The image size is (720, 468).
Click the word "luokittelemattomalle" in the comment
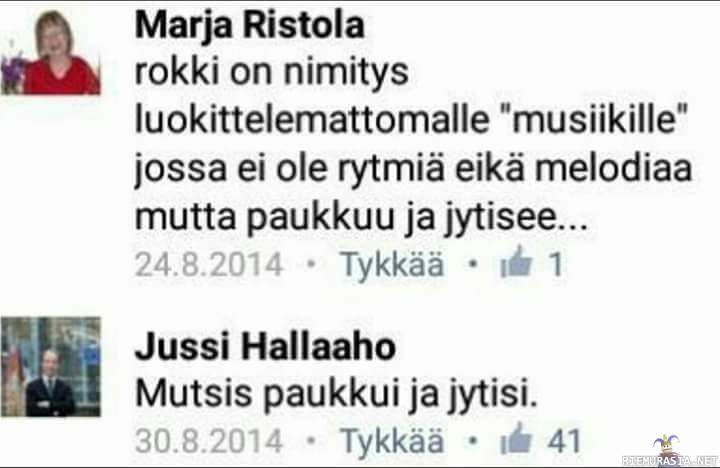tap(312, 119)
